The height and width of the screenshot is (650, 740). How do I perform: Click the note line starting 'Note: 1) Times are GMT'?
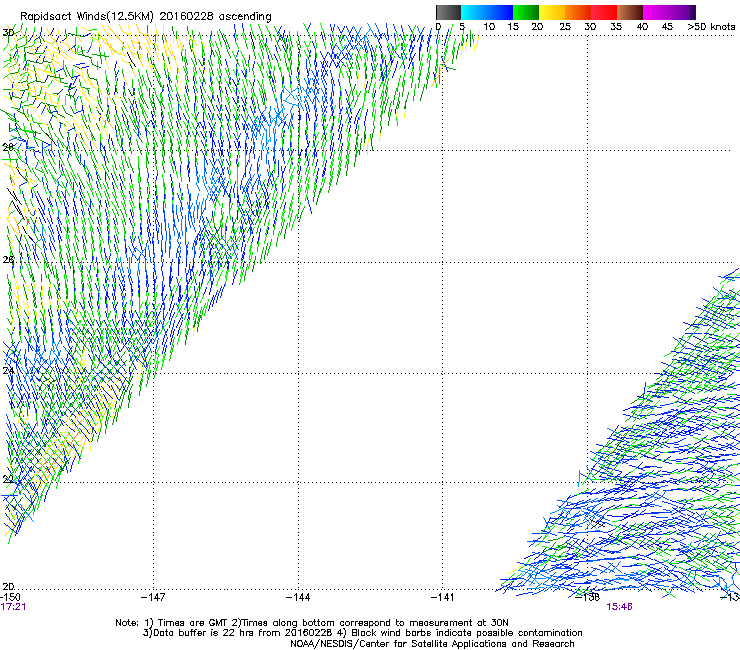[311, 623]
